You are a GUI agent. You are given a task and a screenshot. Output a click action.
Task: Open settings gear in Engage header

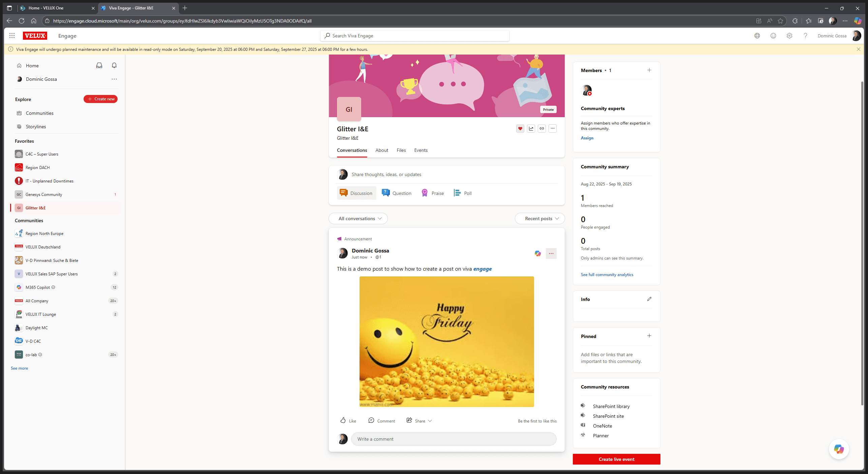[789, 36]
